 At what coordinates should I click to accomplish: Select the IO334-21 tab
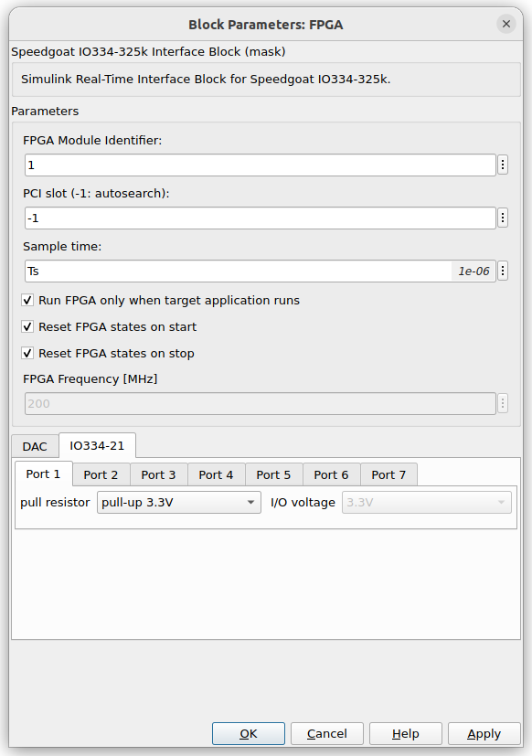coord(97,445)
